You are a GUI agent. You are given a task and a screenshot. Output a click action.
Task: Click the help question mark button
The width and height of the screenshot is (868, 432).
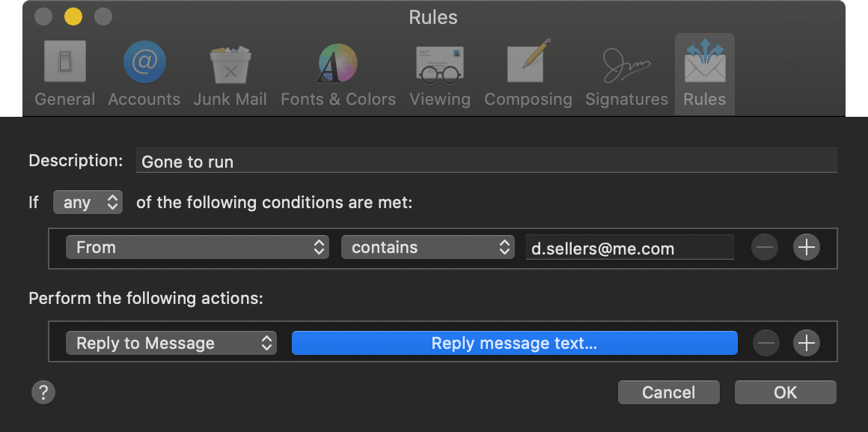43,392
